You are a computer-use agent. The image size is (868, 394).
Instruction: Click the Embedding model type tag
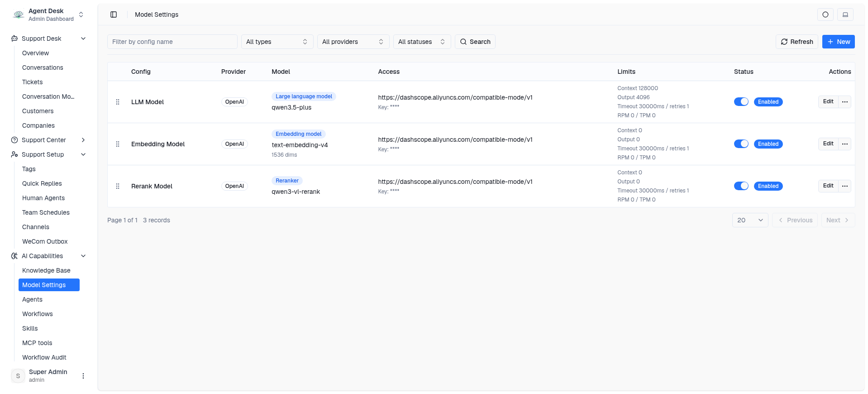pyautogui.click(x=299, y=134)
